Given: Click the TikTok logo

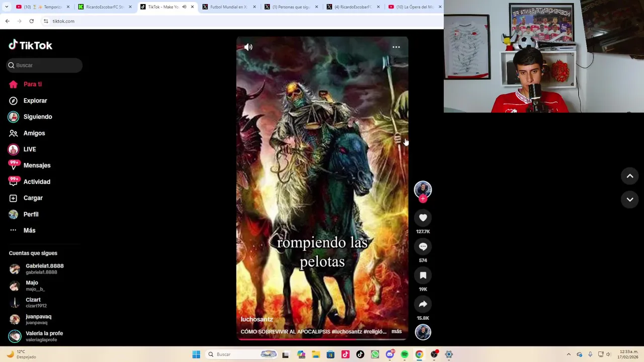Looking at the screenshot, I should coord(30,45).
